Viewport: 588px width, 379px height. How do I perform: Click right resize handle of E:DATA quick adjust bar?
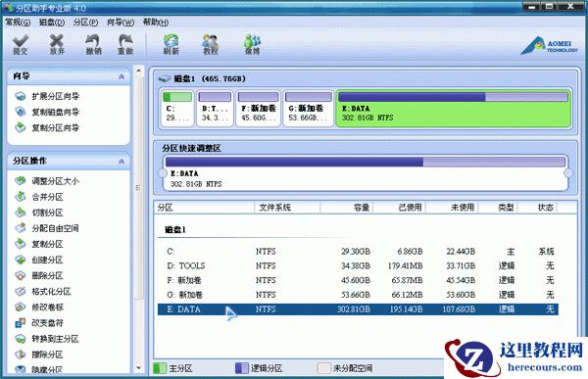point(568,173)
